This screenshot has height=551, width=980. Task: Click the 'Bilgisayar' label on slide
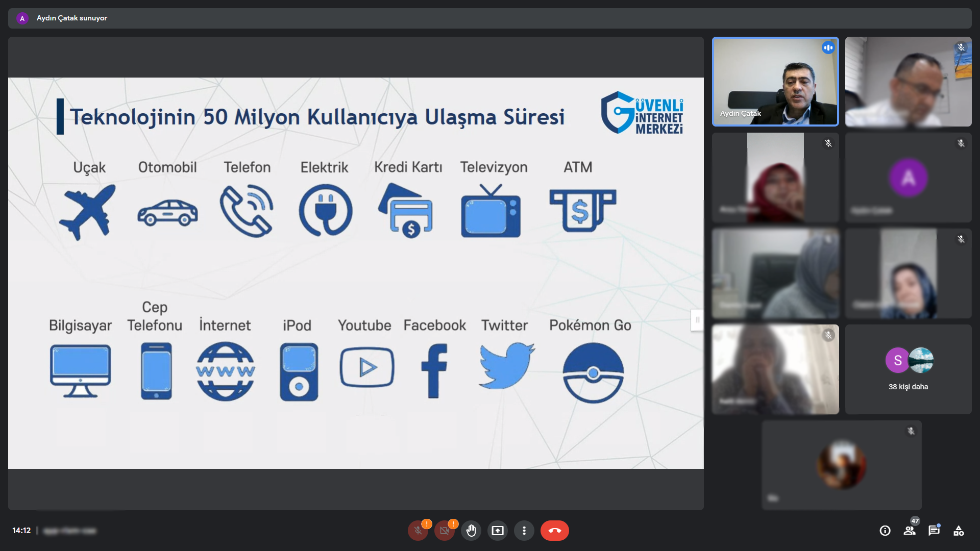click(80, 326)
